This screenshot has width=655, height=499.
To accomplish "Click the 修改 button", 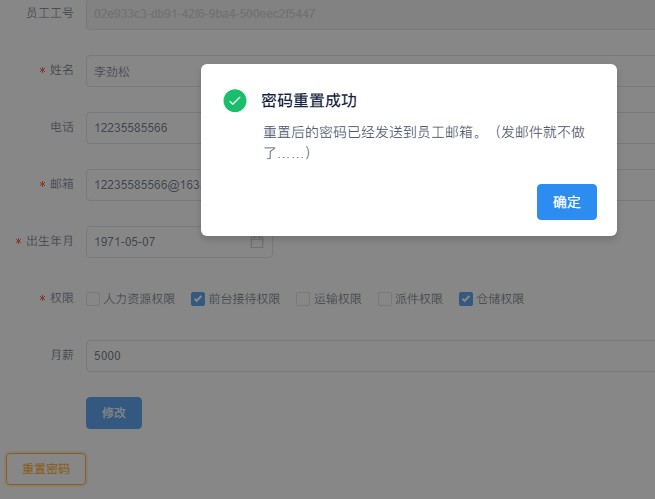I will pyautogui.click(x=114, y=413).
